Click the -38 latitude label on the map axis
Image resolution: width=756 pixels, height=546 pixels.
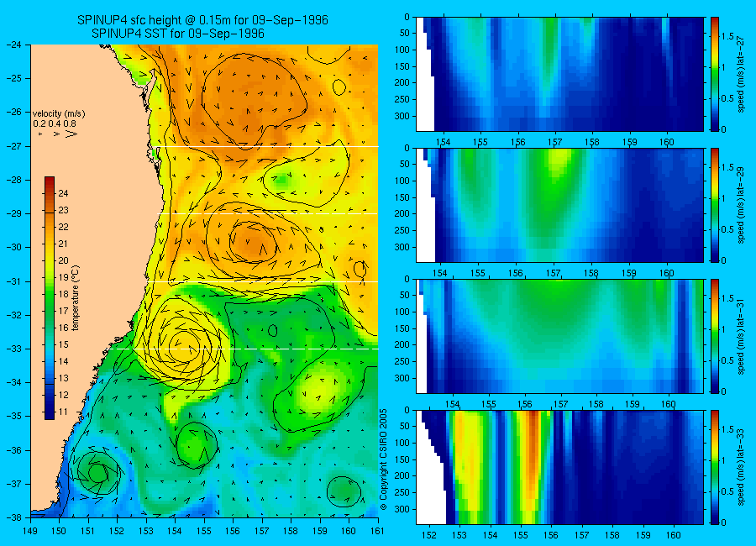tap(14, 517)
